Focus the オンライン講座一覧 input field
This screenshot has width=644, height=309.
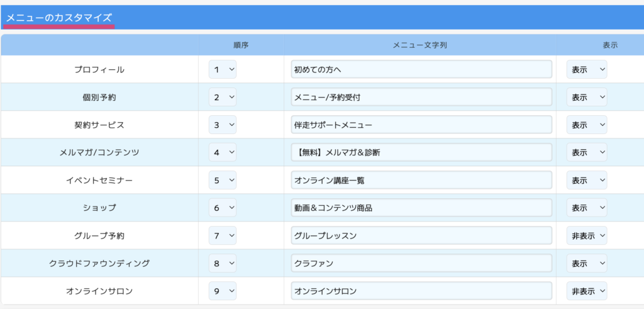[421, 180]
